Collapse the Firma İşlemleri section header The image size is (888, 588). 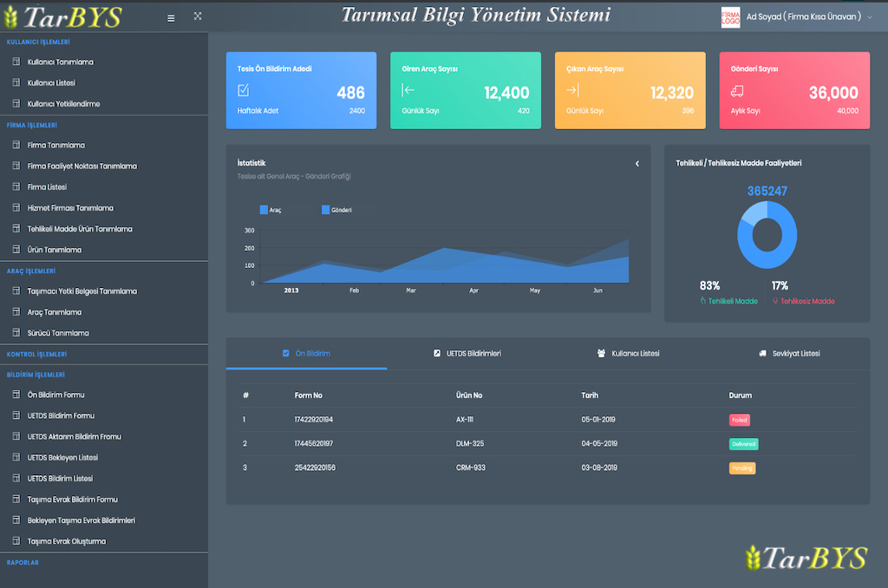click(32, 125)
